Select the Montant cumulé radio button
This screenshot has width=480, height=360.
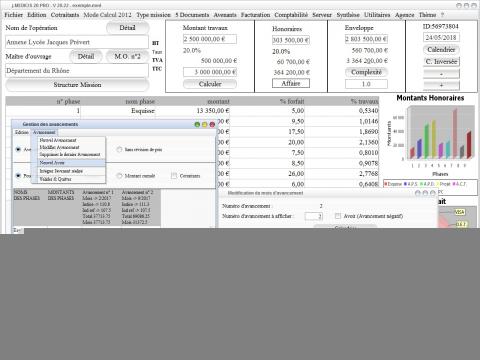119,176
